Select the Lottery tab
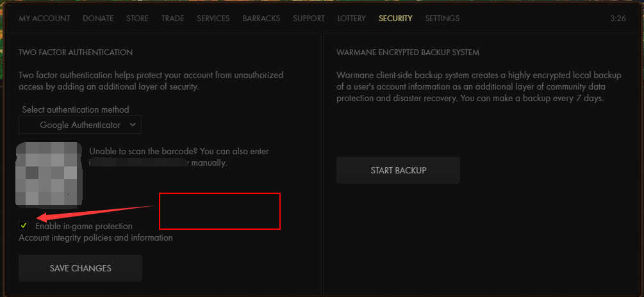Image resolution: width=644 pixels, height=297 pixels. 352,19
